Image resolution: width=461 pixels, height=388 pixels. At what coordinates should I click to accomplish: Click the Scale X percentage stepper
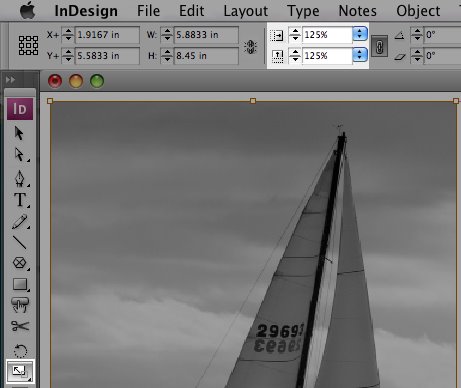point(295,35)
